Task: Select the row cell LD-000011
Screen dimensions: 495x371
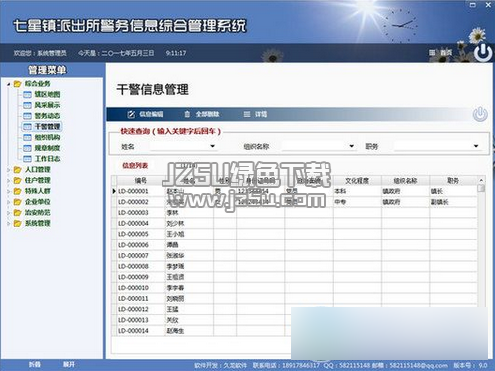Action: click(x=141, y=299)
